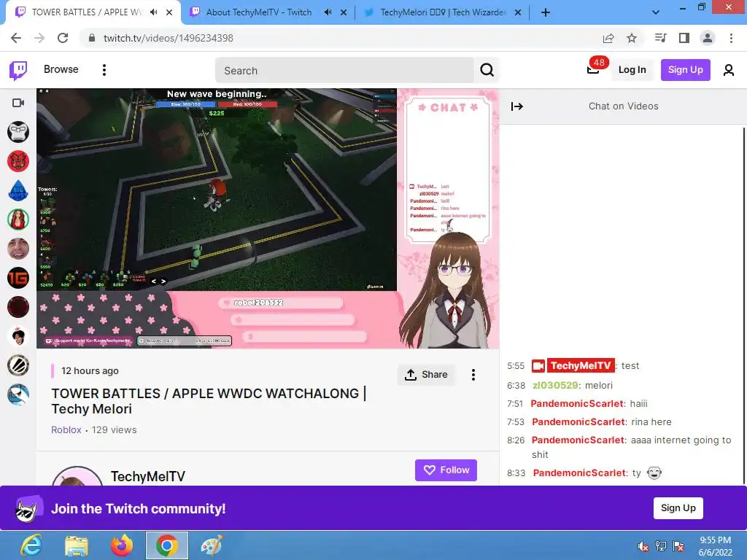Open the TechyMelTV channel avatar below video
This screenshot has height=560, width=747.
click(77, 476)
